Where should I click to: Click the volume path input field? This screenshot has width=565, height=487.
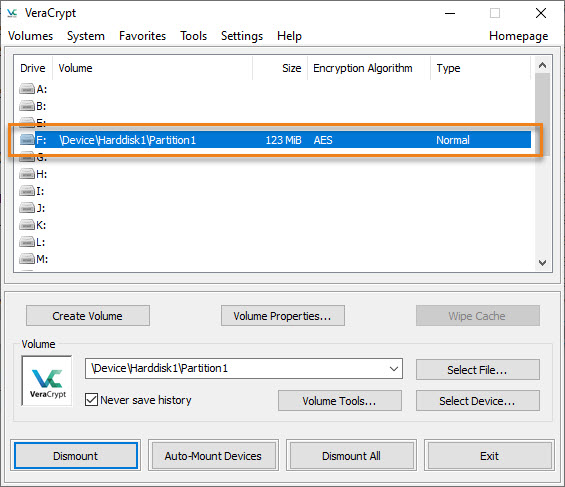click(236, 368)
